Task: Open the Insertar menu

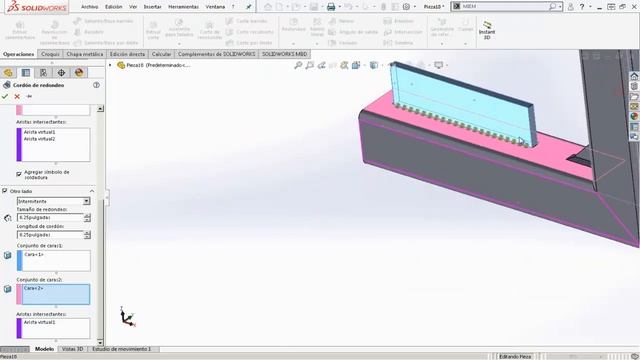Action: coord(152,7)
